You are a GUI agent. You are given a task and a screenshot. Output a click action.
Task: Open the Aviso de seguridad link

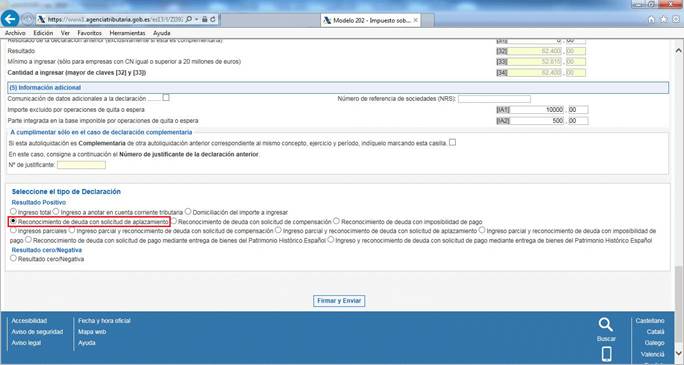pos(37,332)
